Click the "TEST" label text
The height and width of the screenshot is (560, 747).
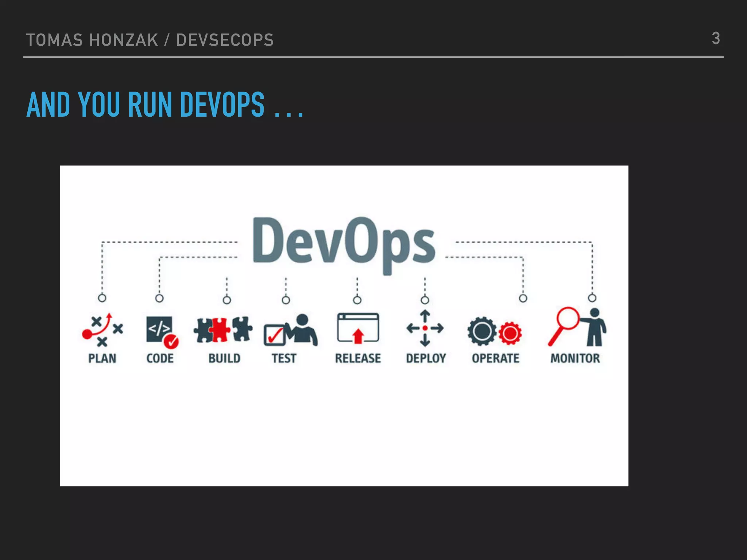tap(284, 358)
